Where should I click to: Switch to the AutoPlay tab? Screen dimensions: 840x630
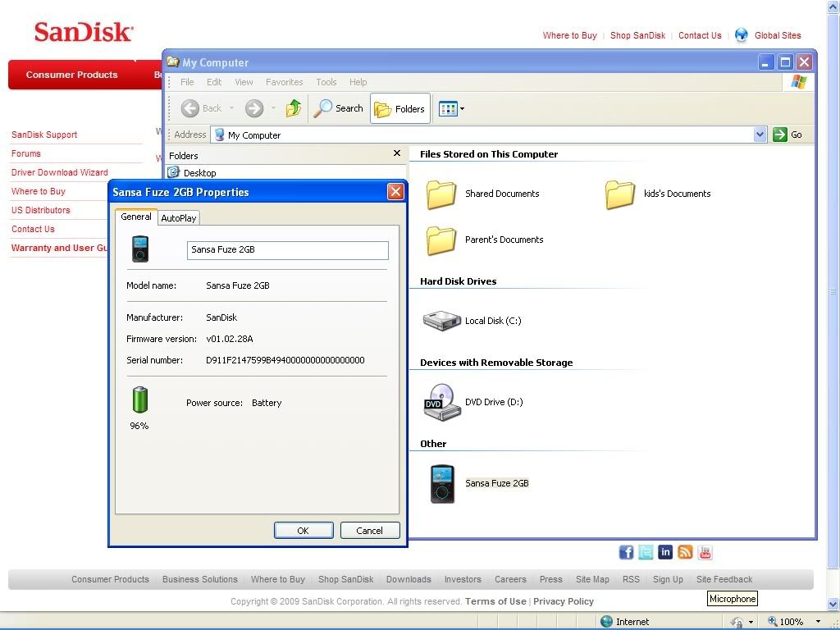coord(178,218)
